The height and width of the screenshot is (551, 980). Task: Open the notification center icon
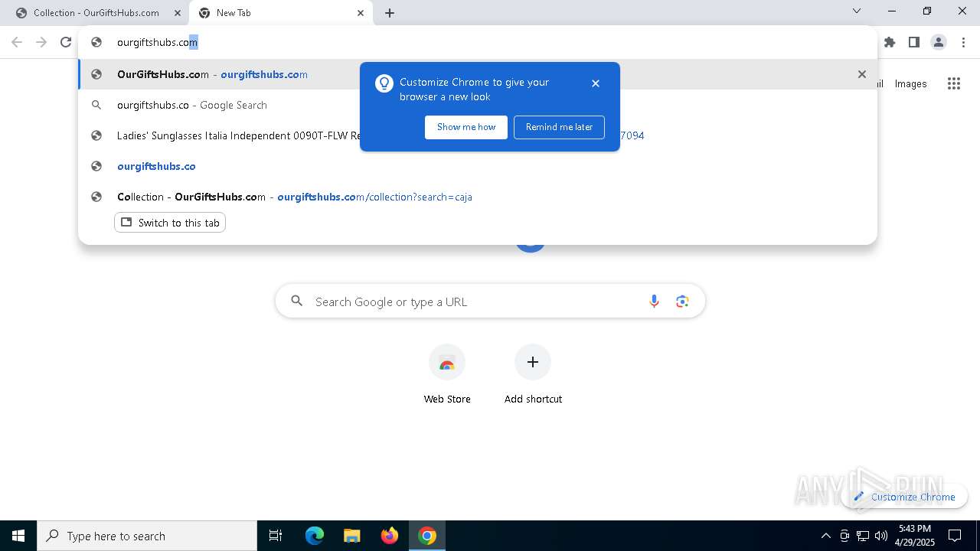955,536
